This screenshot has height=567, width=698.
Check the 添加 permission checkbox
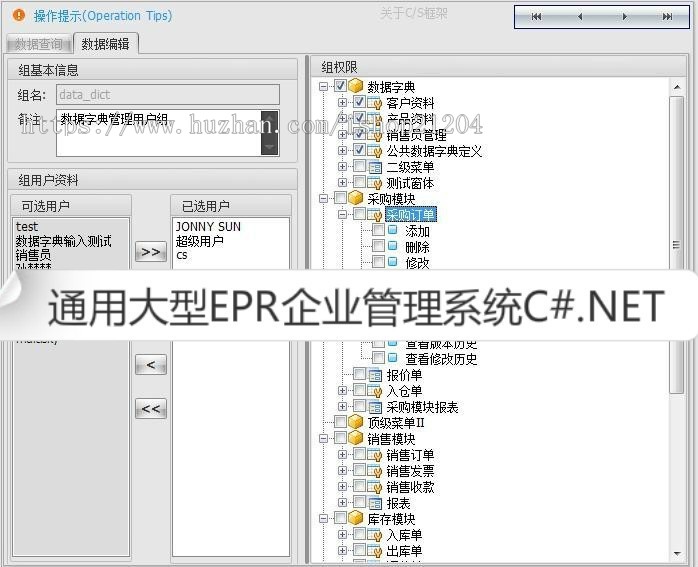(378, 230)
